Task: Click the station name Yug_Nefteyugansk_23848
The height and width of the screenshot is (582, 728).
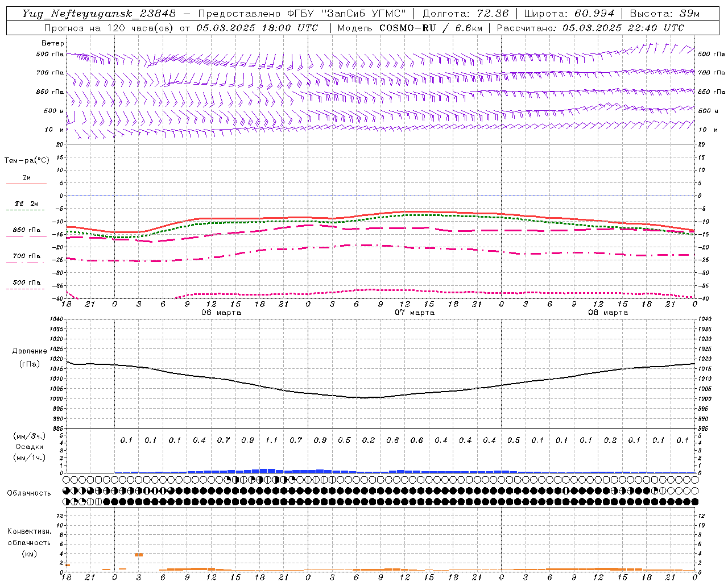Action: pyautogui.click(x=99, y=14)
